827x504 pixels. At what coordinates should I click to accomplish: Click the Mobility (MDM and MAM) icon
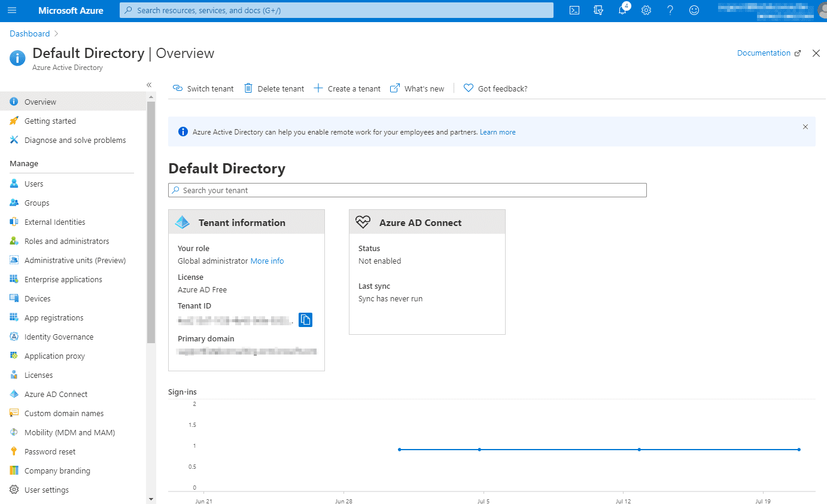14,432
